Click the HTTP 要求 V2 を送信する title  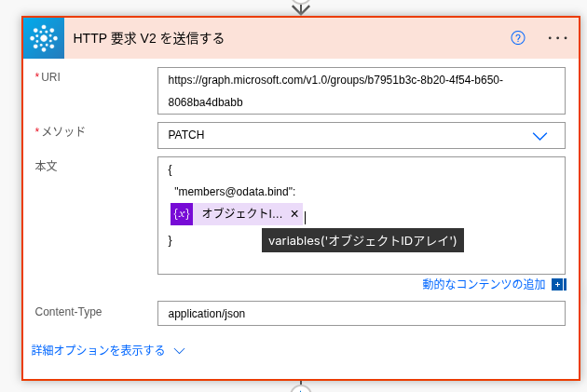(149, 38)
